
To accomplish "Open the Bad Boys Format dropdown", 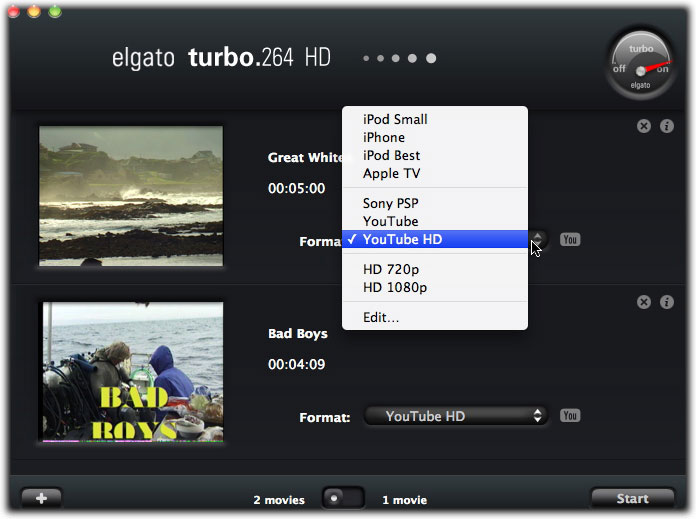I will point(456,416).
